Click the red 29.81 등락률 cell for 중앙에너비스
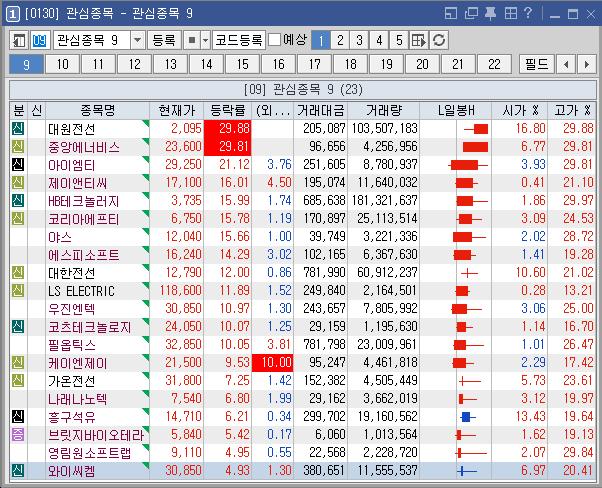This screenshot has width=602, height=488. [x=228, y=147]
